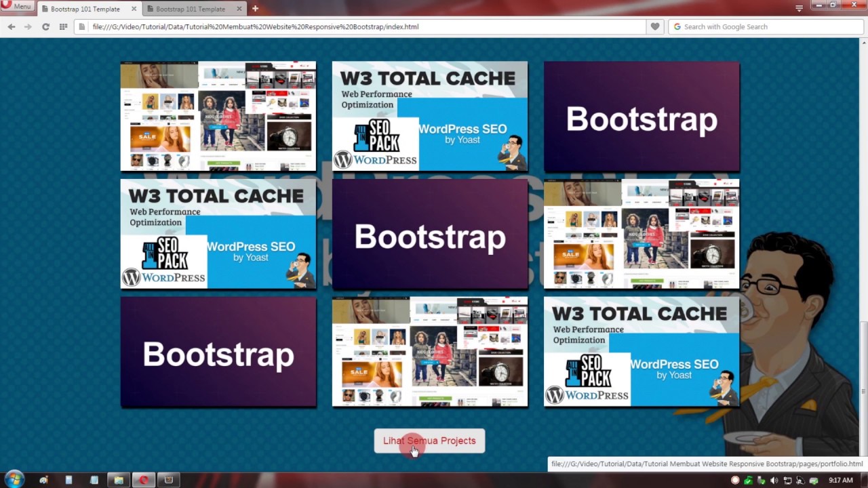Open the top-row W3 Total Cache thumbnail
Image resolution: width=868 pixels, height=488 pixels.
click(x=430, y=116)
